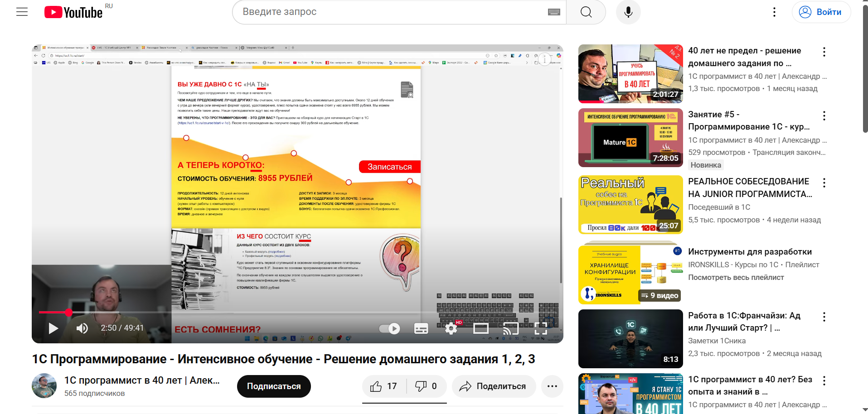868x414 pixels.
Task: Play the video with the play button
Action: coord(53,328)
